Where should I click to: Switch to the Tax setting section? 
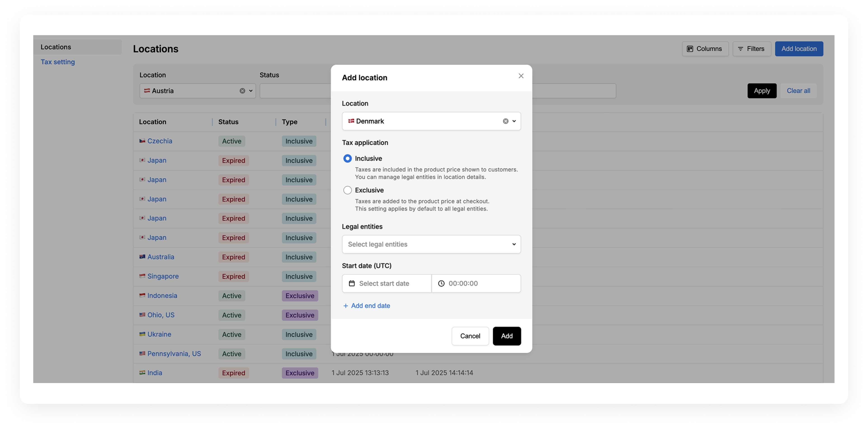click(x=58, y=62)
